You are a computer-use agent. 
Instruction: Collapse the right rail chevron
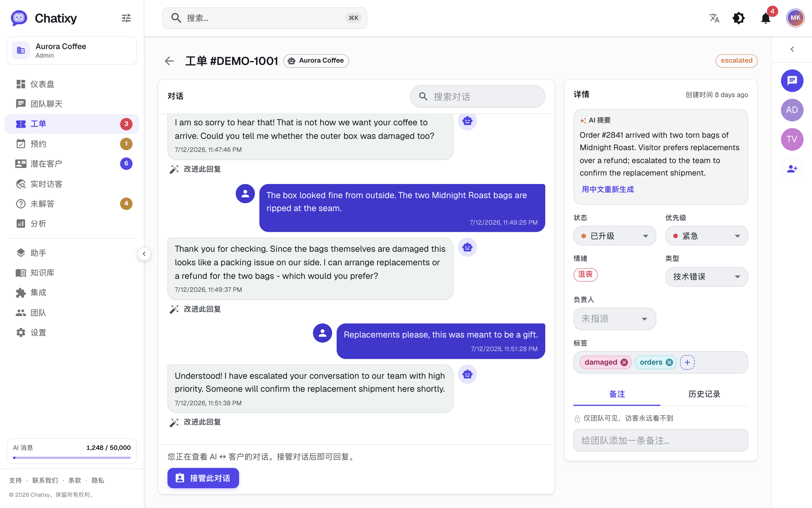pyautogui.click(x=792, y=49)
